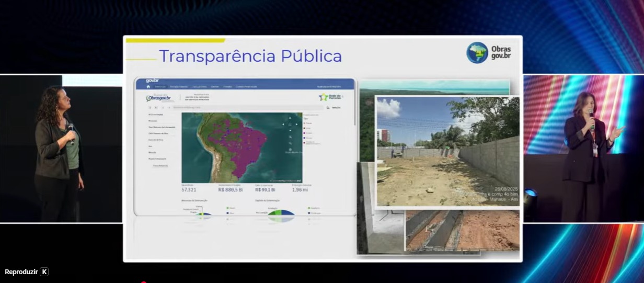Click the Obras gov.br globe logo
Image resolution: width=644 pixels, height=283 pixels.
point(477,53)
